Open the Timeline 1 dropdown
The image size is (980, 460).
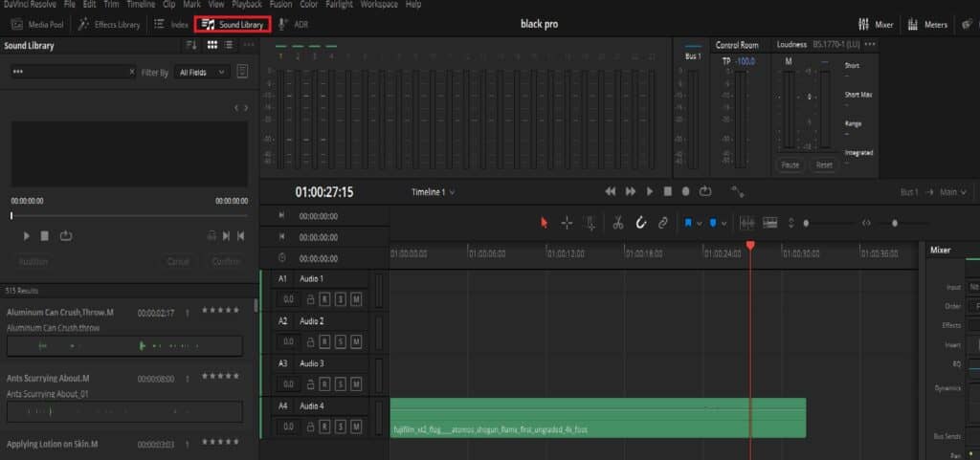coord(434,192)
